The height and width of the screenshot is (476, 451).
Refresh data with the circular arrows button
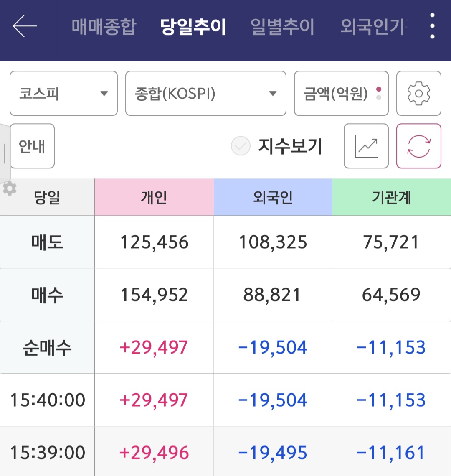pos(418,146)
